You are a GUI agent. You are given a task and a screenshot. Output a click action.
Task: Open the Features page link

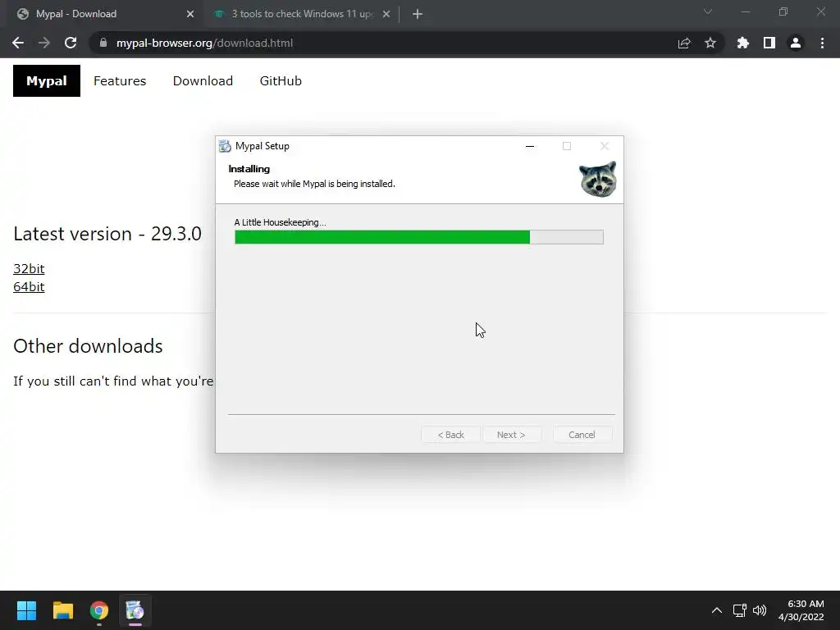click(x=120, y=81)
